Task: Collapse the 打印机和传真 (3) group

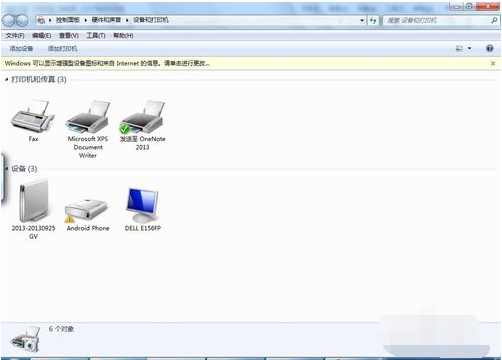Action: coord(6,79)
